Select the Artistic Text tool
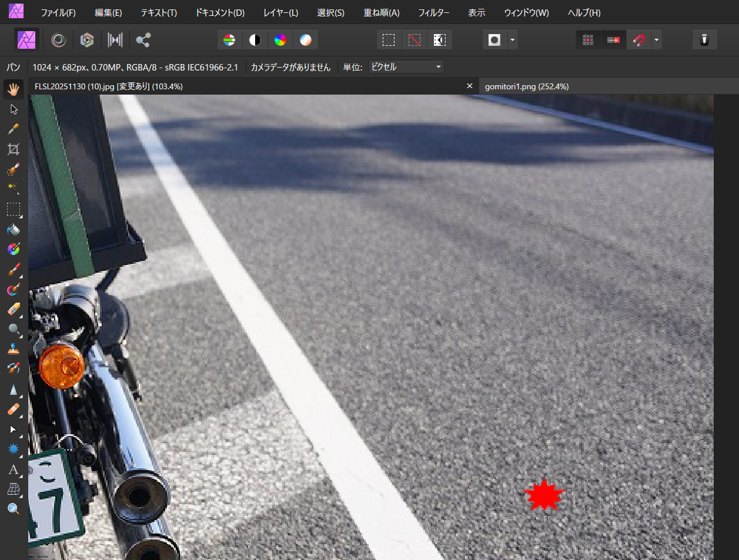This screenshot has width=739, height=560. 13,470
